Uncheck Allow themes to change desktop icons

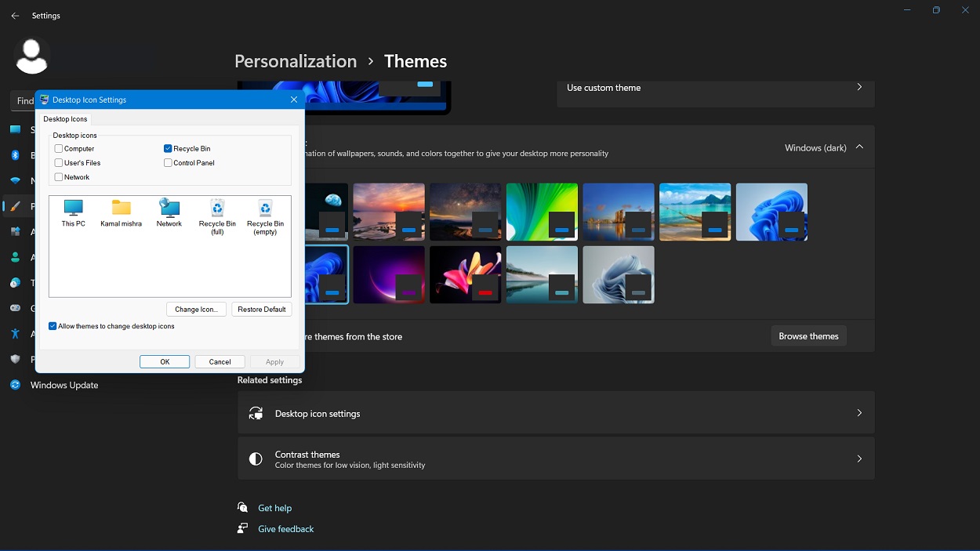(x=53, y=326)
